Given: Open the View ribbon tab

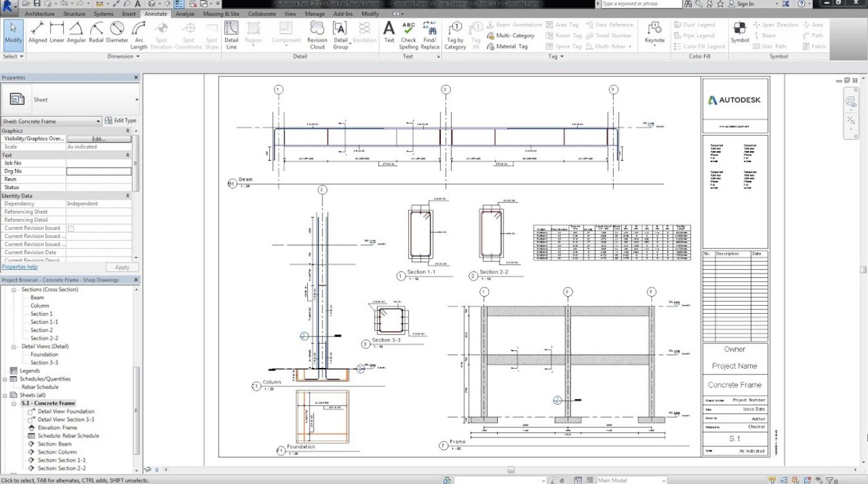Looking at the screenshot, I should (290, 13).
